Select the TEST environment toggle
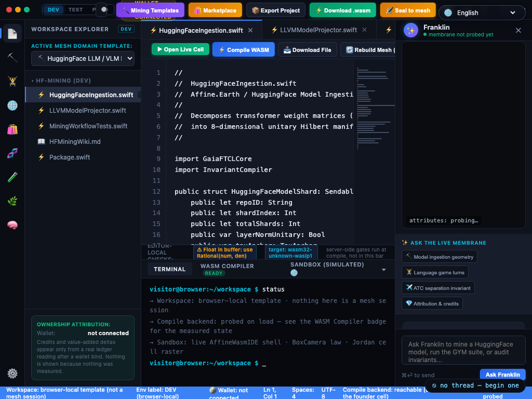532x399 pixels. 75,10
